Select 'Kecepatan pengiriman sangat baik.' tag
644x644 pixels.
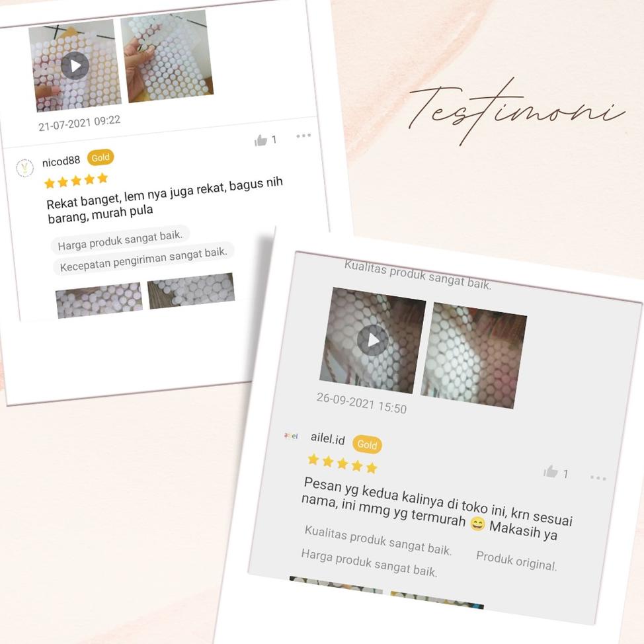pos(143,259)
